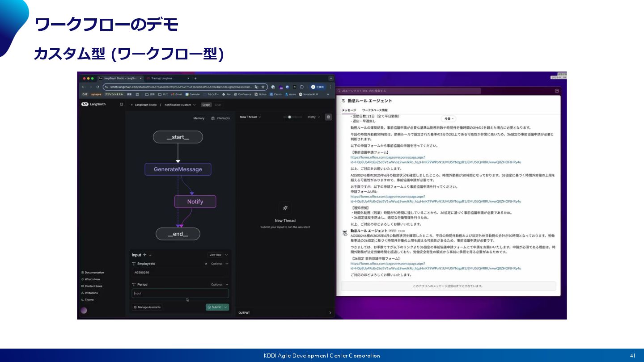
Task: Open What's New in sidebar
Action: click(x=91, y=279)
